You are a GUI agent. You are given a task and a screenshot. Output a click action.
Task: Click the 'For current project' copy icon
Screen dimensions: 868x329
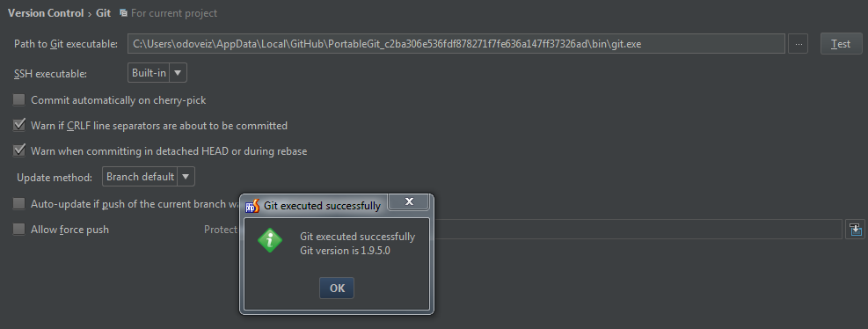(123, 12)
